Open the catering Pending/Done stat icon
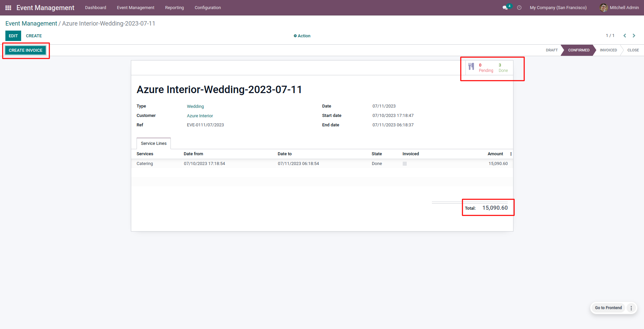The width and height of the screenshot is (644, 329). pyautogui.click(x=472, y=67)
